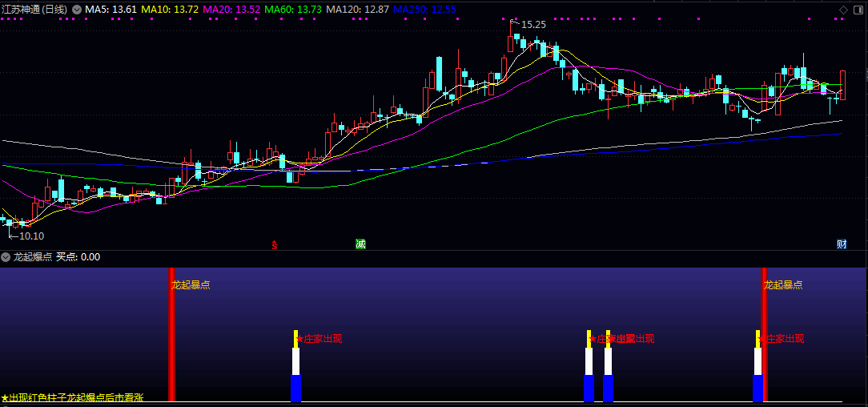The width and height of the screenshot is (868, 407).
Task: Click the leftmost ★庄家出现 label
Action: tap(319, 339)
